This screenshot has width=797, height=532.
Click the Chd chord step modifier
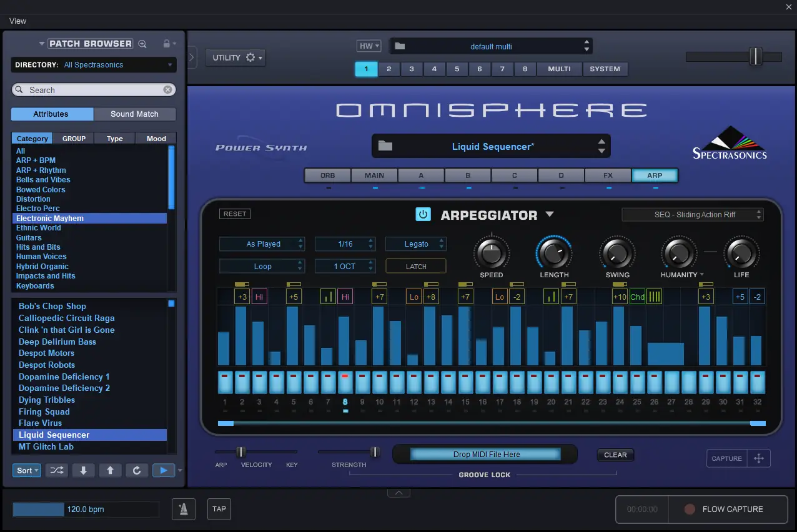tap(637, 297)
